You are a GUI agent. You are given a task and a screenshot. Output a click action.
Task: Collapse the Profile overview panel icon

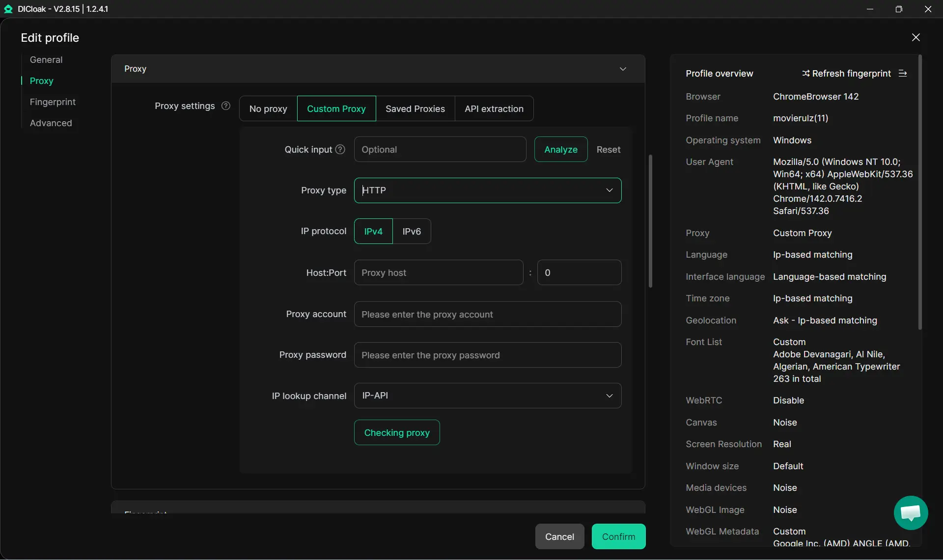pos(903,74)
